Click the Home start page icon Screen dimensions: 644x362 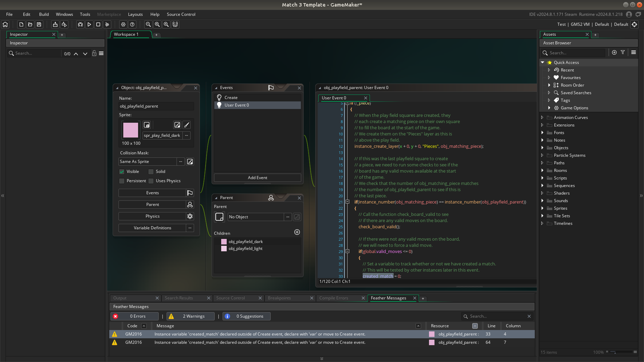coord(5,24)
